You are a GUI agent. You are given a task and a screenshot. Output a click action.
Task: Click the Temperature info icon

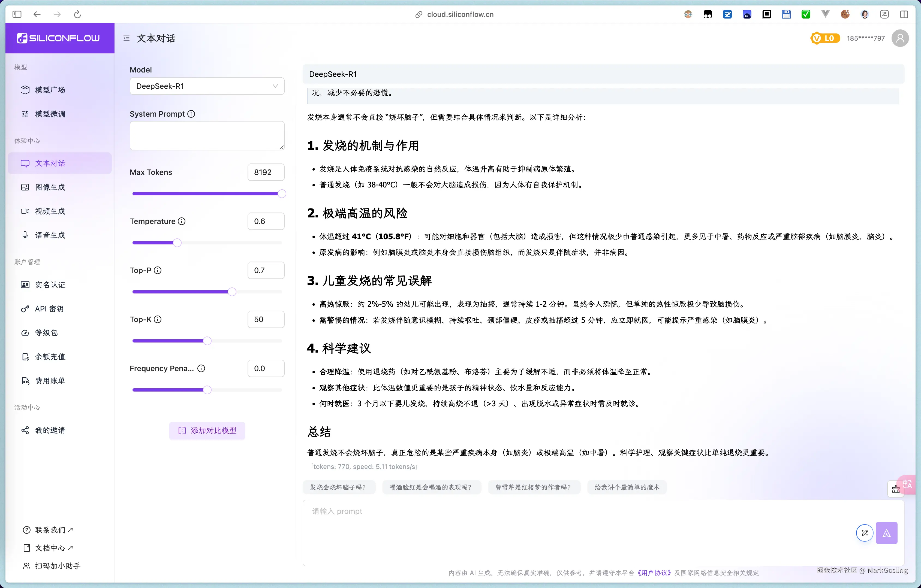182,221
